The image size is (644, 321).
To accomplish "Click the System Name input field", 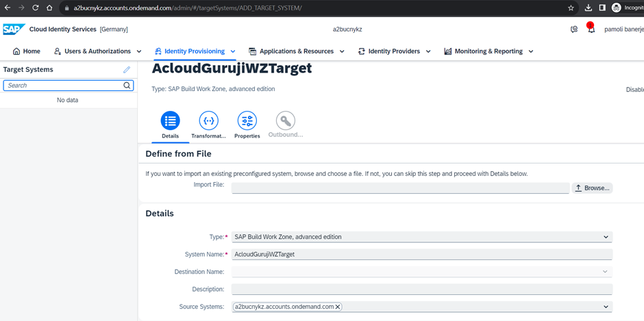I will pos(421,254).
